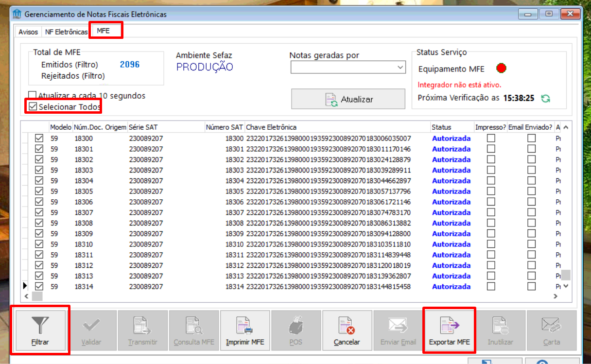Click the vertical scrollbar down arrow

[x=566, y=286]
